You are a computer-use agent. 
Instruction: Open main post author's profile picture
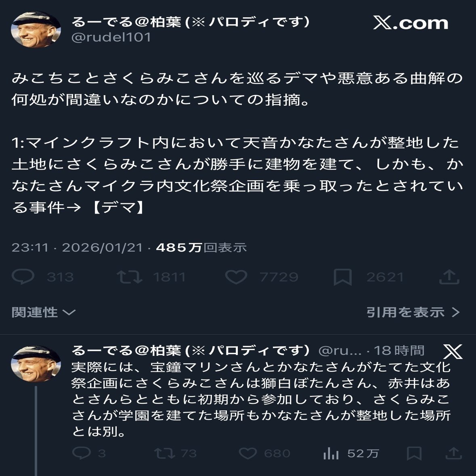[x=36, y=29]
